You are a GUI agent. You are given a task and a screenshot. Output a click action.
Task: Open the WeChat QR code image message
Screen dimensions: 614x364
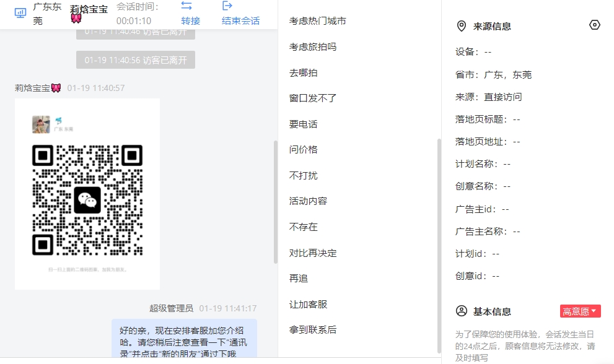coord(87,194)
